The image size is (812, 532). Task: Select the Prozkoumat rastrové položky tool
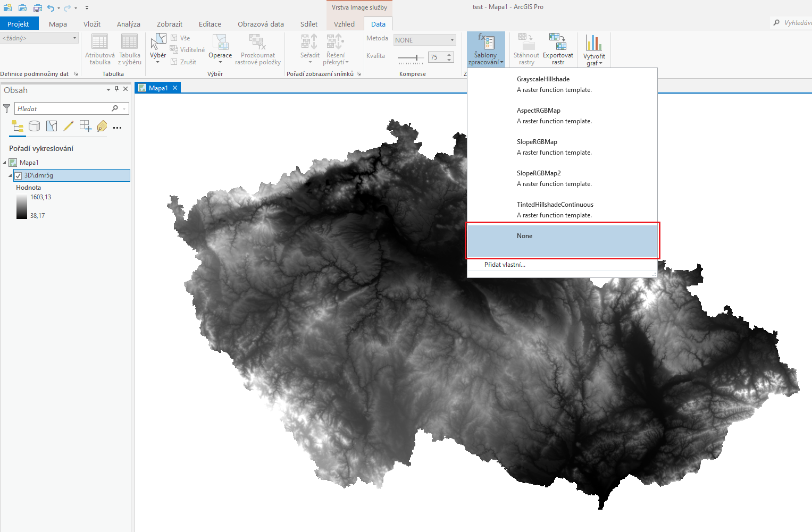(x=258, y=49)
